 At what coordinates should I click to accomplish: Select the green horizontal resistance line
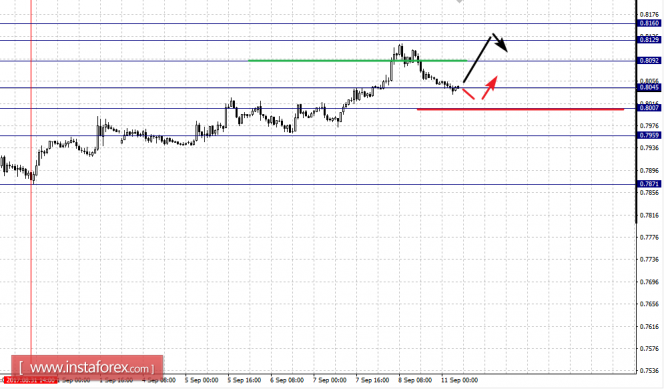tap(357, 61)
